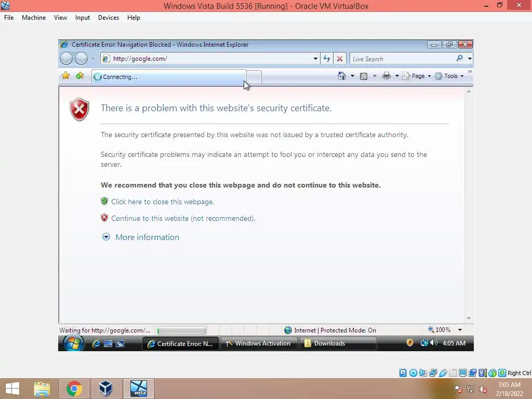Viewport: 532px width, 399px height.
Task: Click VirtualBox optical disk indicator
Action: [413, 373]
